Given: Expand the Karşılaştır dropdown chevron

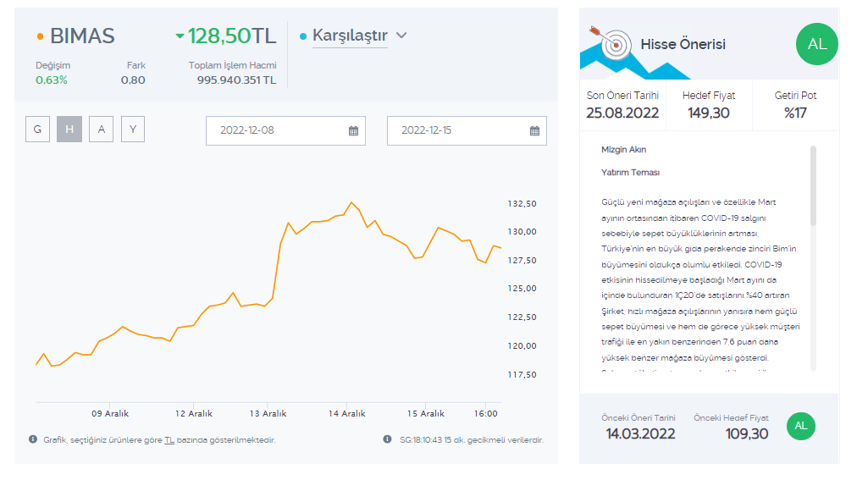Looking at the screenshot, I should 402,36.
